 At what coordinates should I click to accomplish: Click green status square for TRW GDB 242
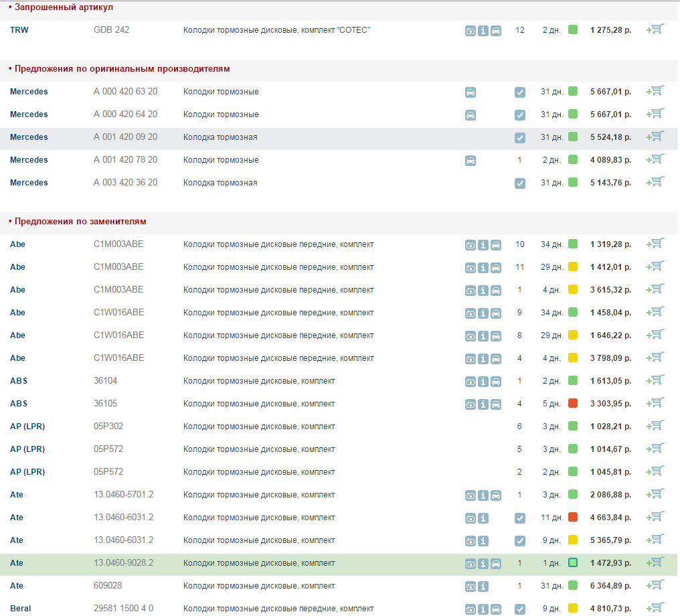tap(573, 29)
